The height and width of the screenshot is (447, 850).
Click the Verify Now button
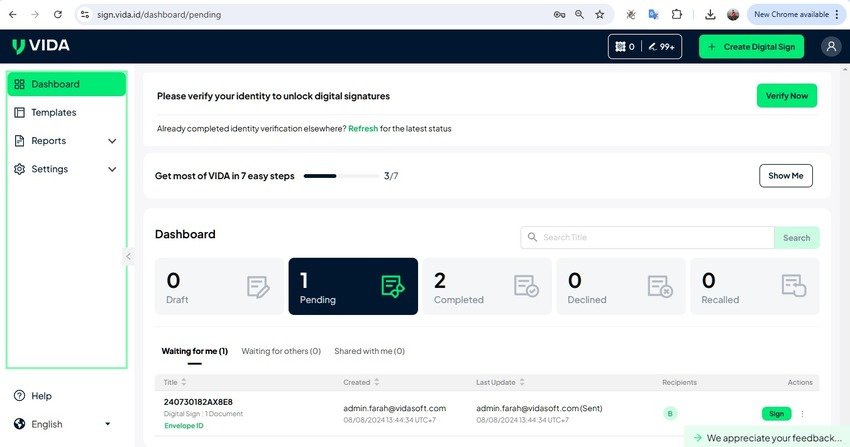pyautogui.click(x=786, y=96)
